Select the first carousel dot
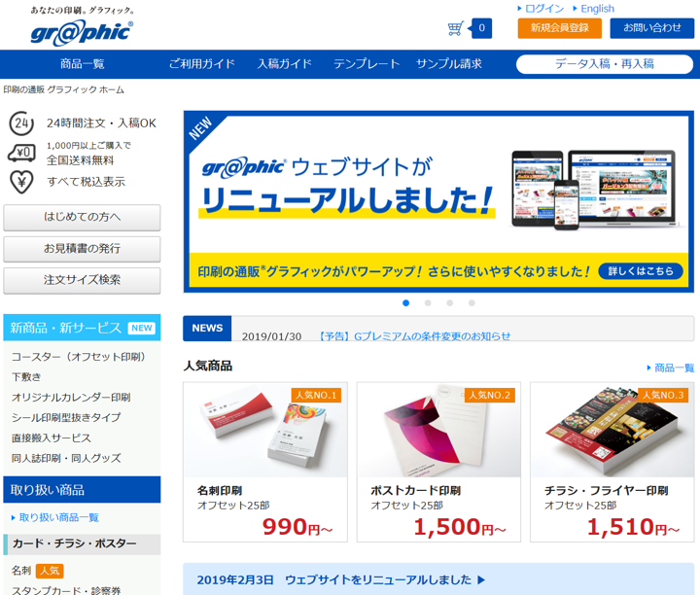This screenshot has width=700, height=595. click(x=405, y=303)
